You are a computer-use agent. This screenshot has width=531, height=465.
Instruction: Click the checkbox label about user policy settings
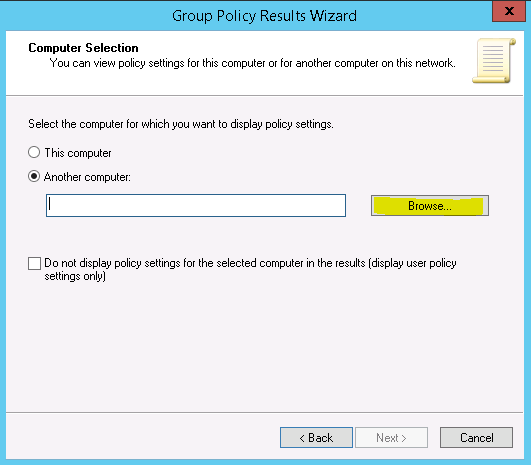coord(250,270)
